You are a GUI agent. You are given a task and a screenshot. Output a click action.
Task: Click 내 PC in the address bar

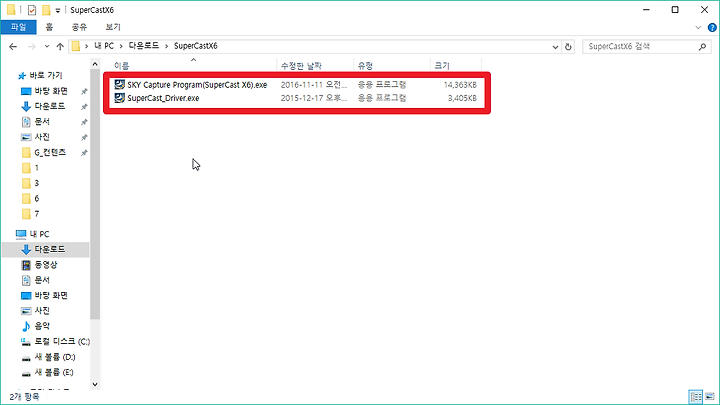104,46
